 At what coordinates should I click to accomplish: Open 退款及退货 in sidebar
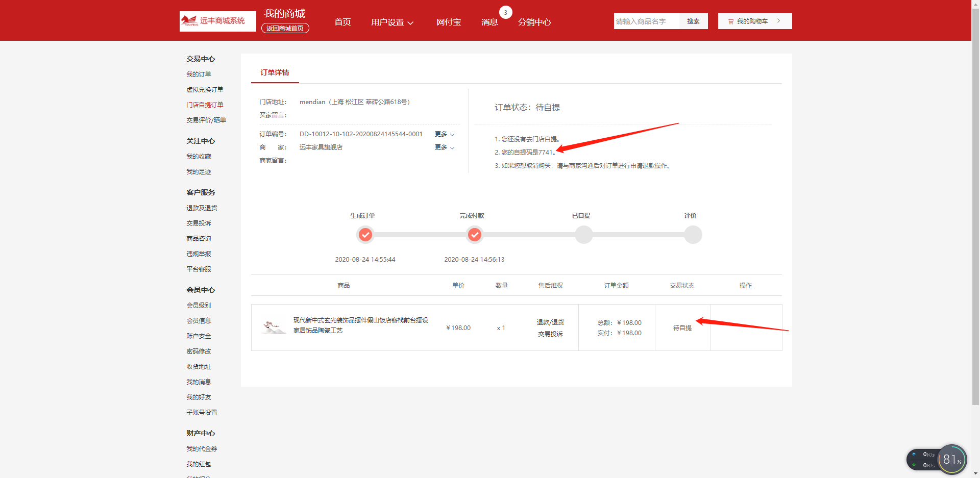pos(202,208)
